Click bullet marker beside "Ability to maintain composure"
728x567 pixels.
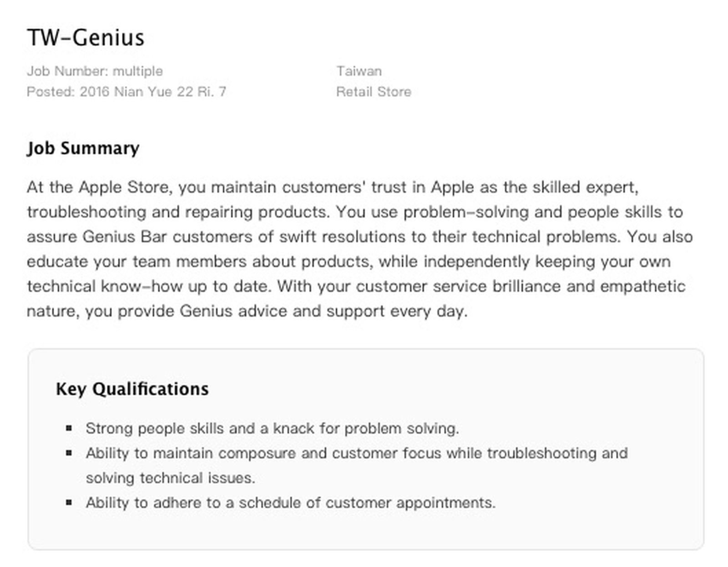tap(69, 453)
